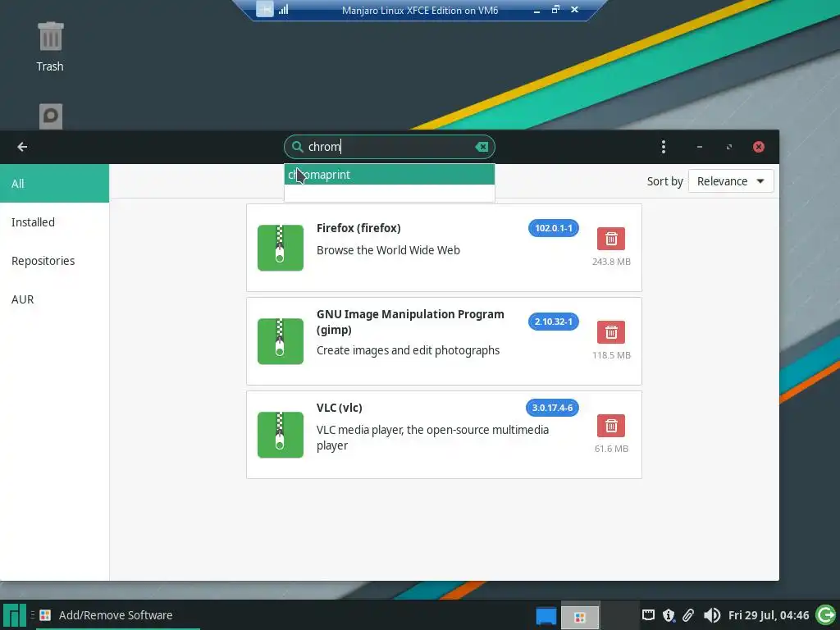The width and height of the screenshot is (840, 630).
Task: Click the clock Fri 29 Jul, 04:46
Action: pos(768,615)
